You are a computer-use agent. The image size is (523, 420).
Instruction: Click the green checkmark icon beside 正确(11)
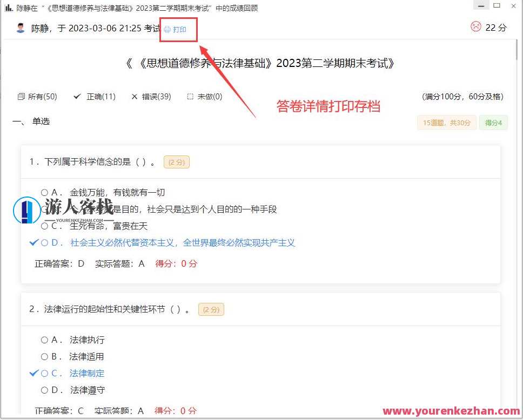coord(77,97)
